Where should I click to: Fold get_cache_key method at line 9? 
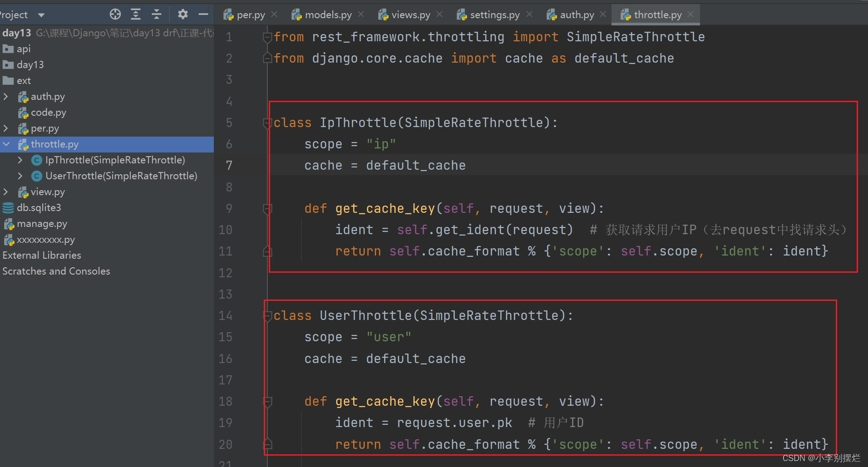pyautogui.click(x=267, y=208)
